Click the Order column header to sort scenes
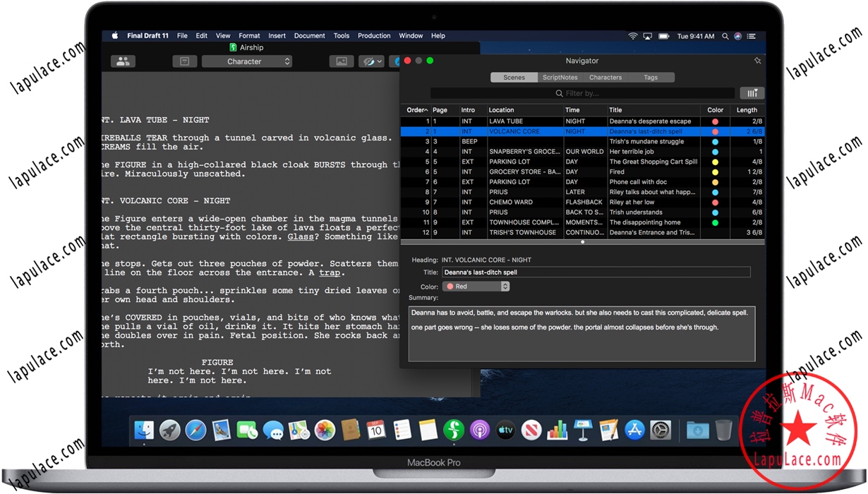 pos(416,109)
